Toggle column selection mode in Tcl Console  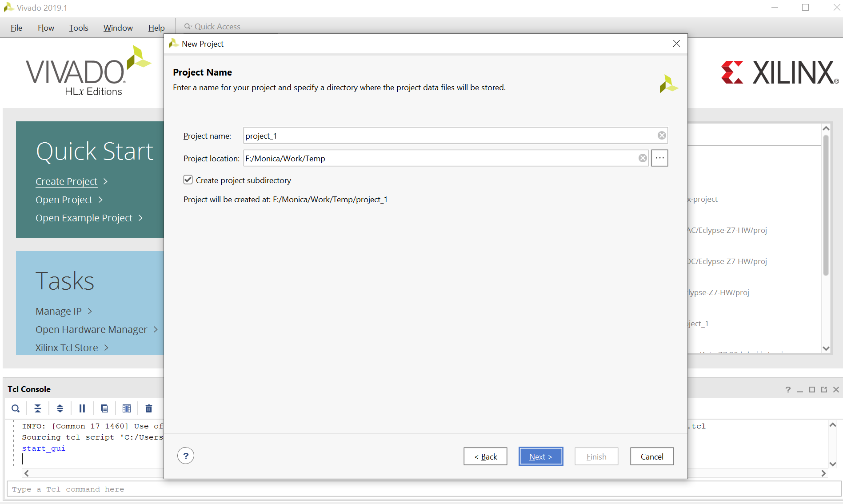pyautogui.click(x=127, y=408)
